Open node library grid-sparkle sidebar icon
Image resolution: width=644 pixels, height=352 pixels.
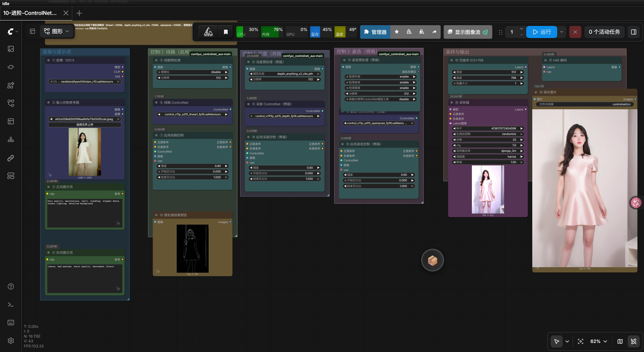(x=11, y=85)
